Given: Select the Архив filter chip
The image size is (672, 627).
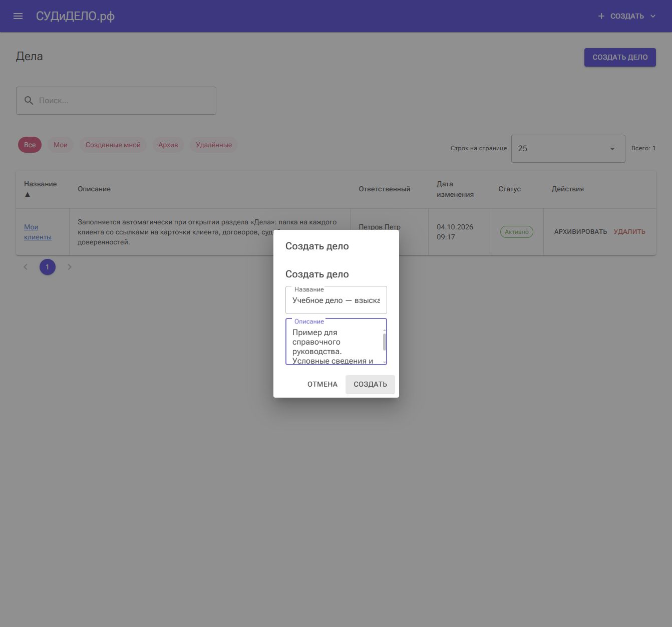Looking at the screenshot, I should tap(168, 145).
